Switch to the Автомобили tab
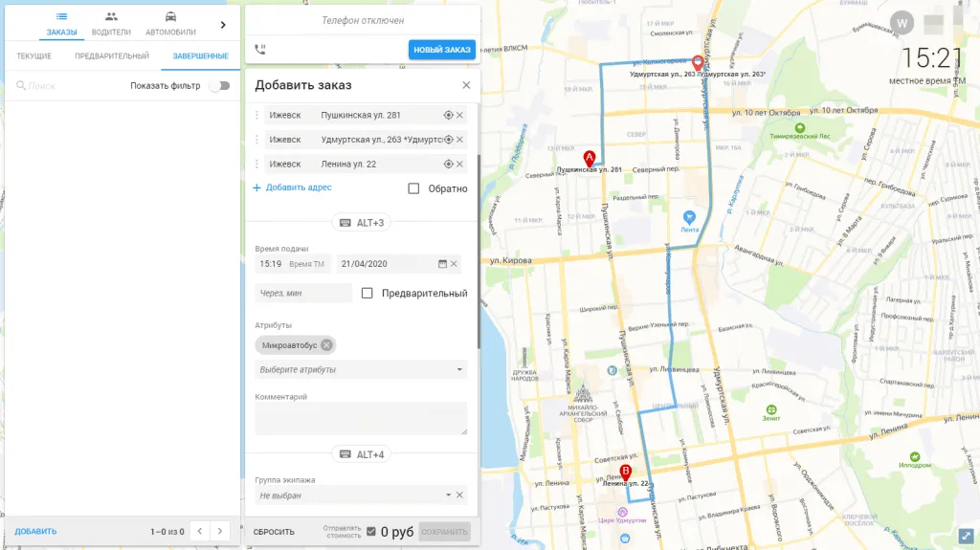980x550 pixels. [x=170, y=24]
